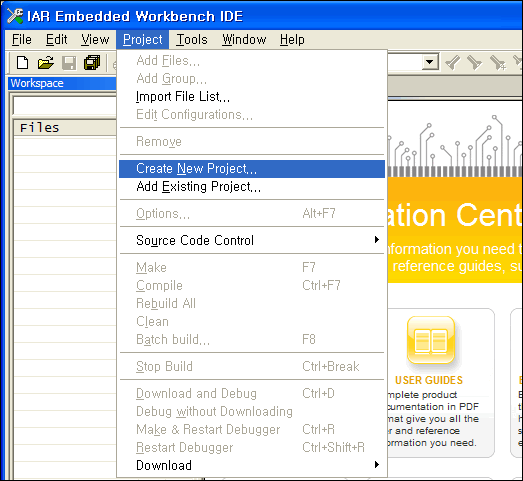Viewport: 523px width, 481px height.
Task: Click the disabled Remove entry
Action: pyautogui.click(x=252, y=141)
